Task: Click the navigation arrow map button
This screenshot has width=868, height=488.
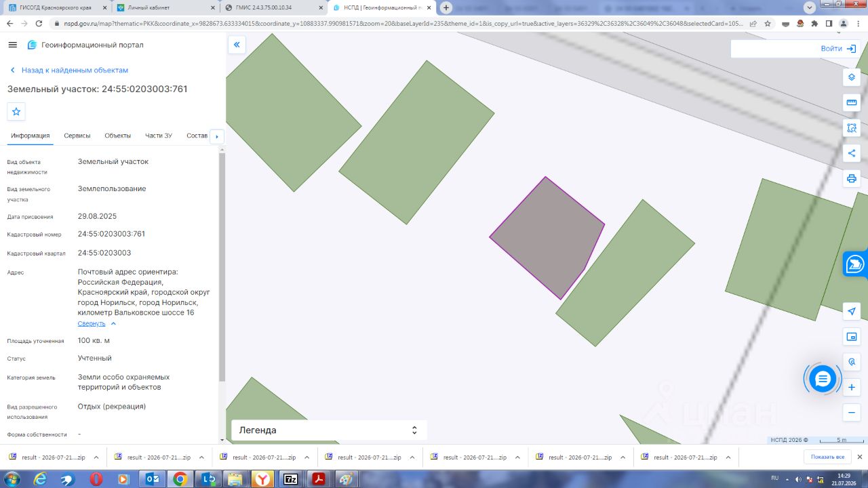Action: tap(852, 311)
